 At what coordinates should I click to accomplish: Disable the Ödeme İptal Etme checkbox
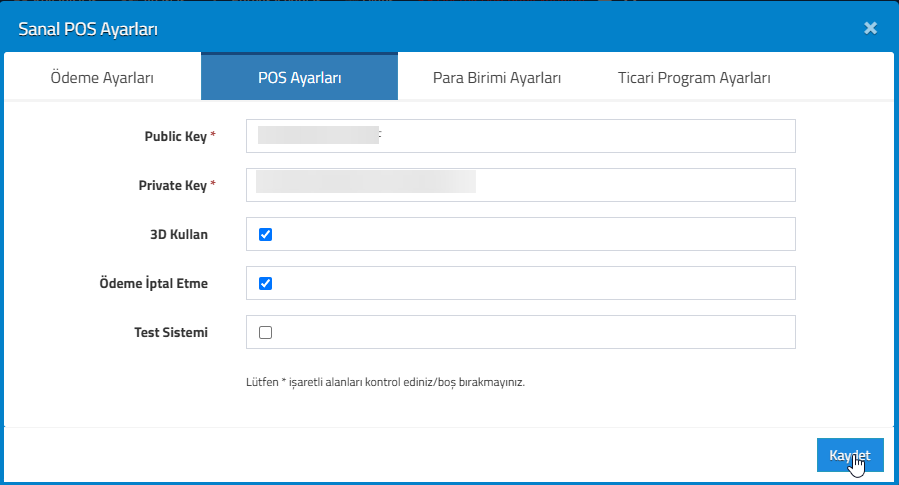(x=265, y=283)
